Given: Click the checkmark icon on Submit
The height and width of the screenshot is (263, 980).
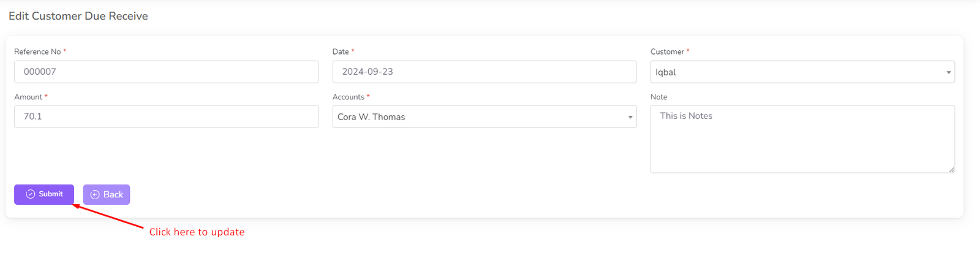Looking at the screenshot, I should click(30, 194).
